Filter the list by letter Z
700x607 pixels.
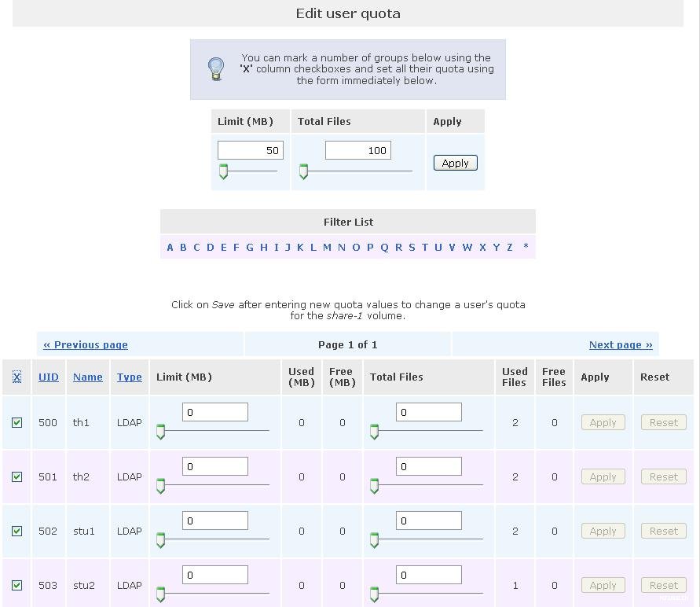click(509, 247)
